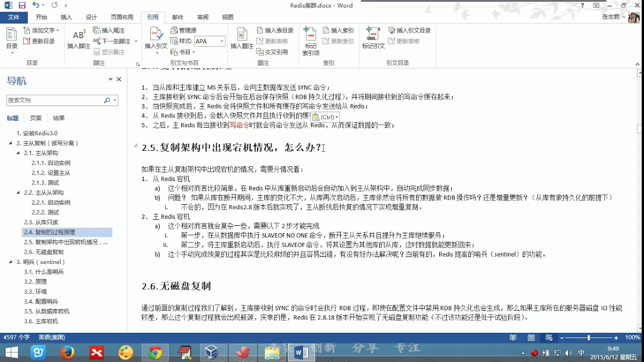Open Windows Start button

[x=11, y=353]
